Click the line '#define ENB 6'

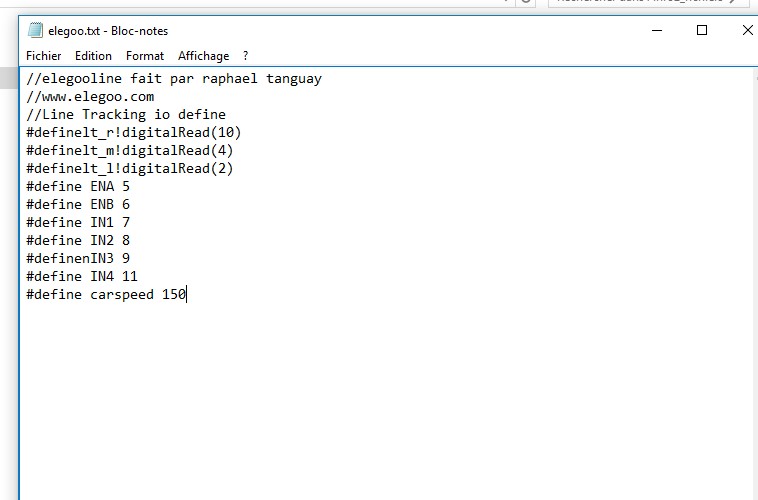[78, 204]
